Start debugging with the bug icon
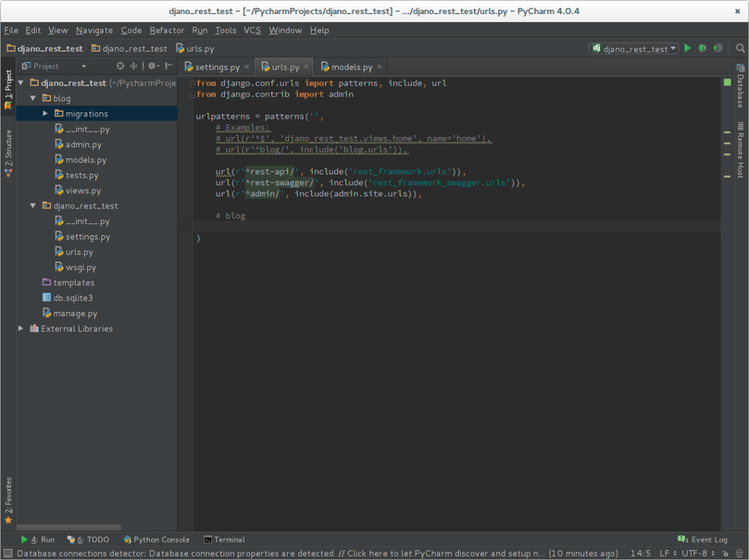The width and height of the screenshot is (749, 560). coord(703,48)
